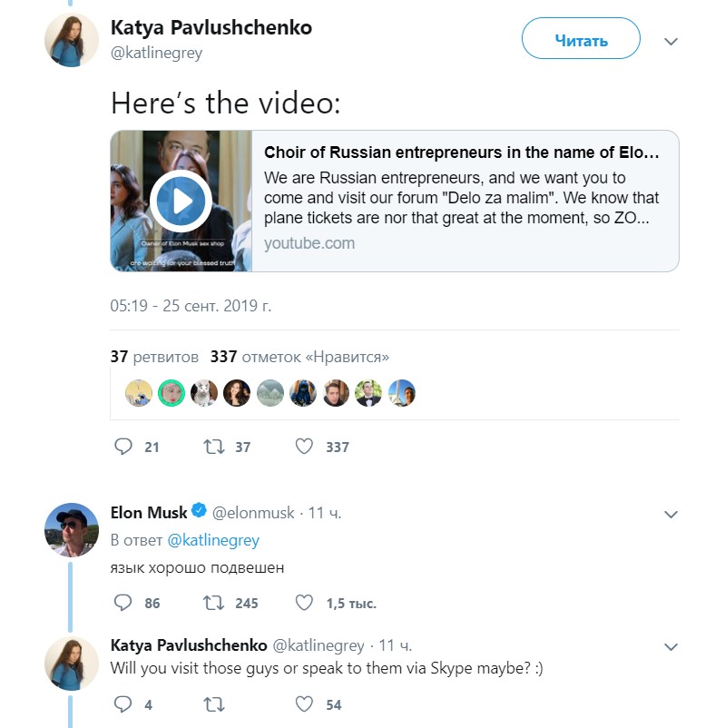Like the main tweet with 337 likes

(x=305, y=447)
